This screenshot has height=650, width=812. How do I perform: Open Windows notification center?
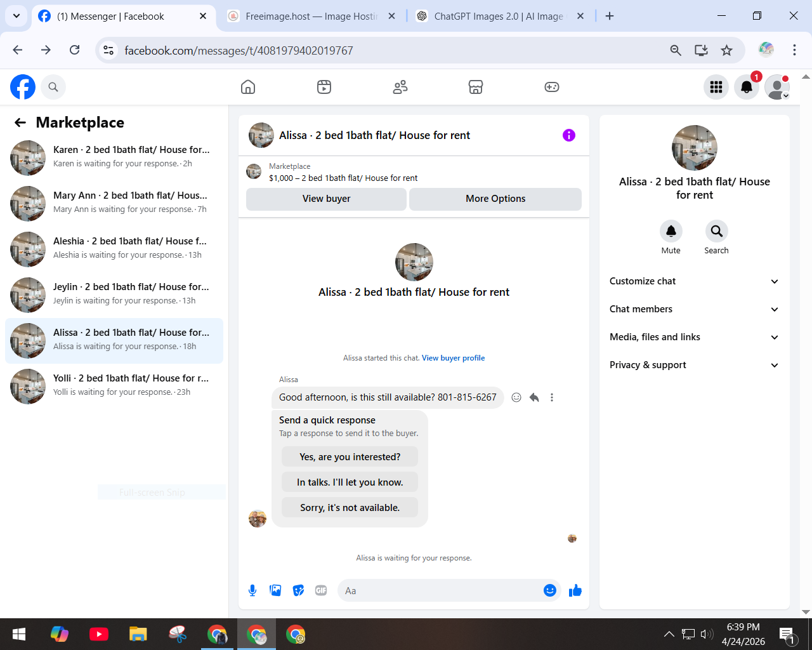click(x=789, y=634)
